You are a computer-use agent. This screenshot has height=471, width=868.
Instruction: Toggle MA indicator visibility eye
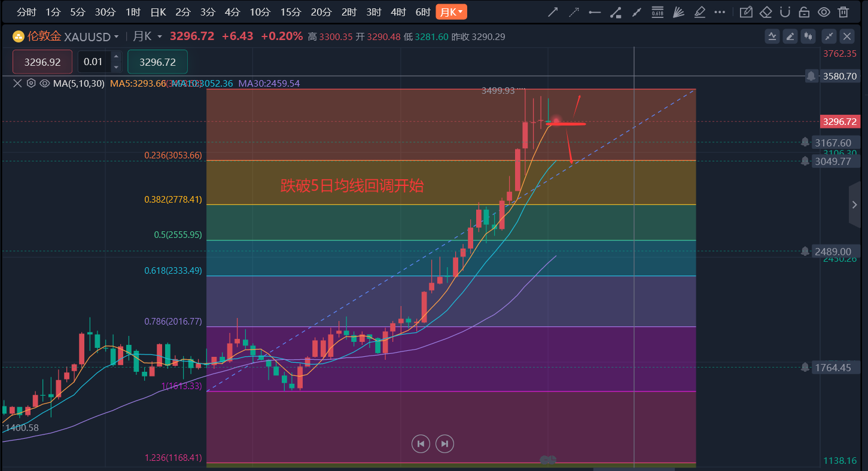[x=45, y=84]
